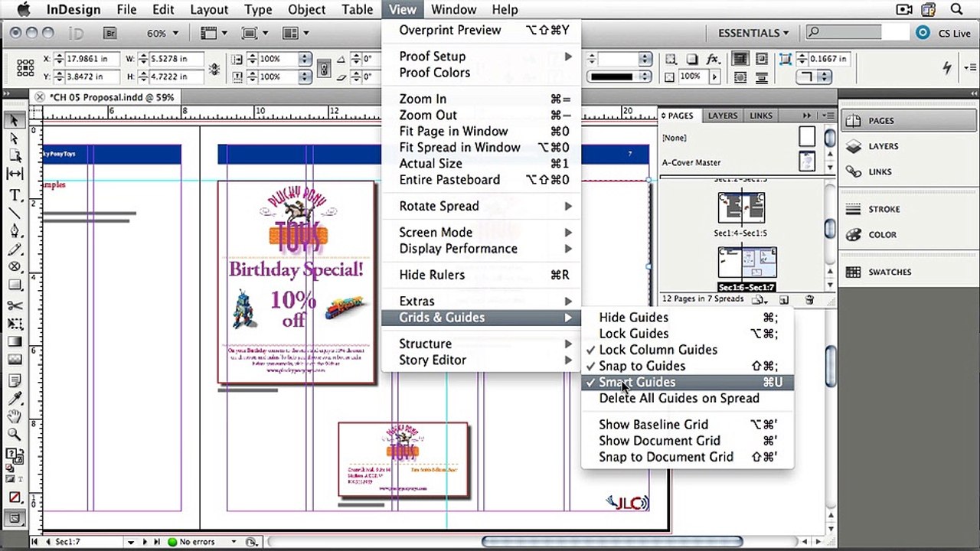Image resolution: width=980 pixels, height=551 pixels.
Task: Toggle constrain scale proportions chain
Action: pos(324,68)
